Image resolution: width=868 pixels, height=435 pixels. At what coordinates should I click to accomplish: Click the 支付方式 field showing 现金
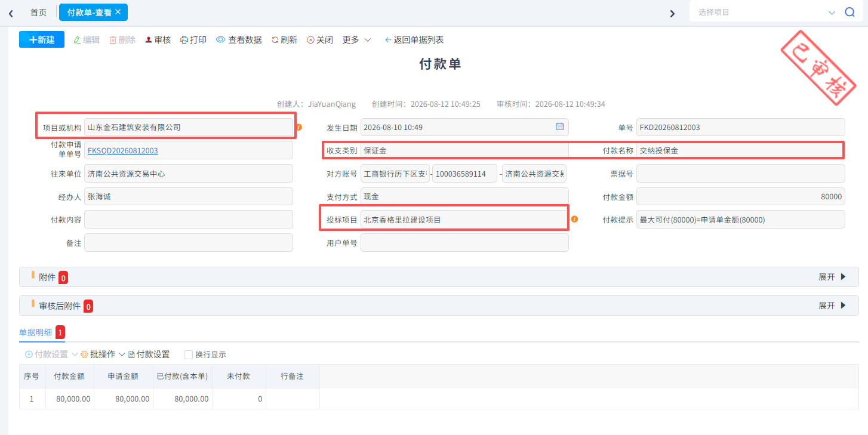[464, 196]
